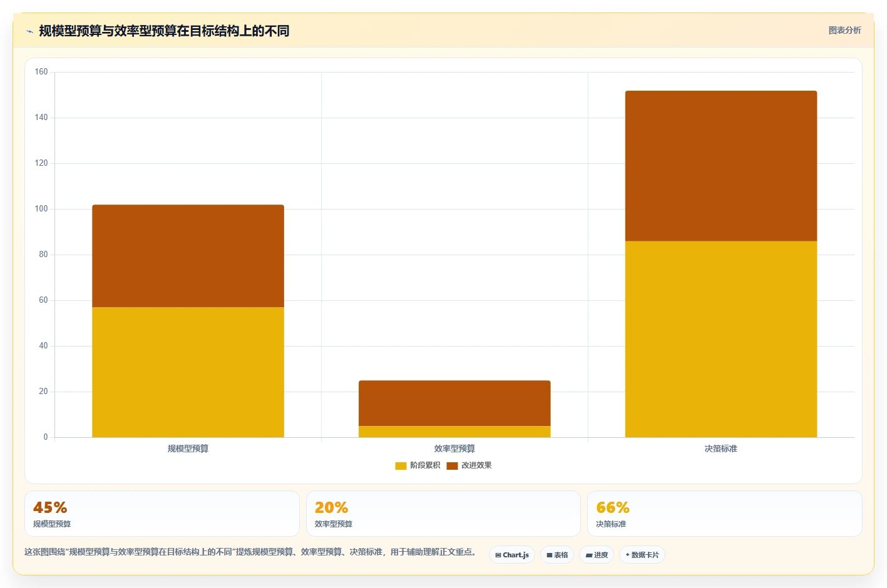The image size is (887, 588).
Task: Select the brown segment of 规模型预算 bar
Action: 188,256
